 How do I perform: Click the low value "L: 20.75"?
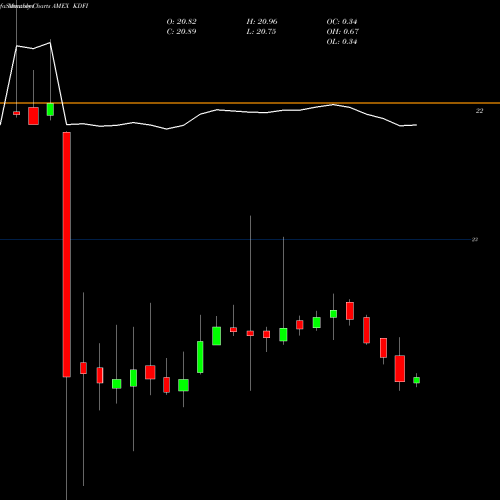coord(261,32)
